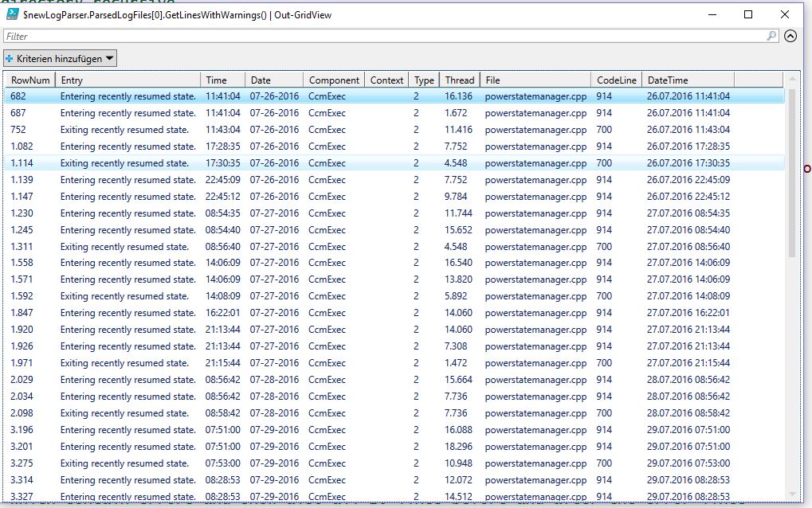Click CodeLine '700' in row 1.971
812x508 pixels.
(604, 362)
